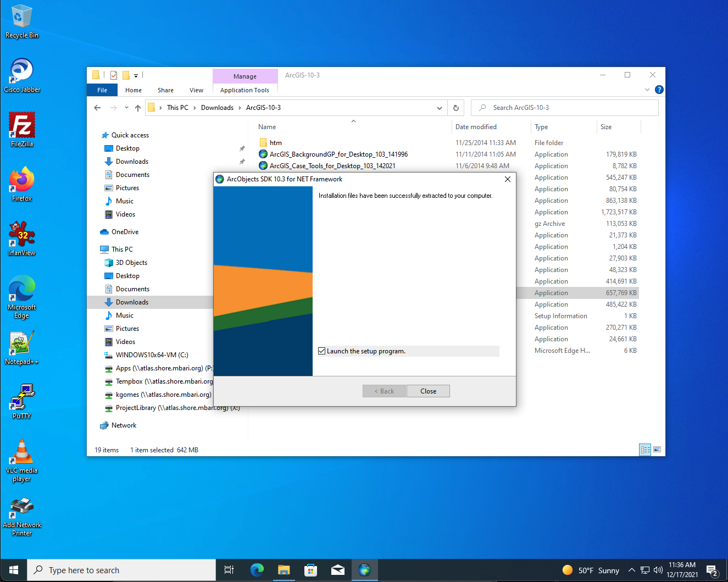
Task: Select VLC media player desktop icon
Action: coord(22,461)
